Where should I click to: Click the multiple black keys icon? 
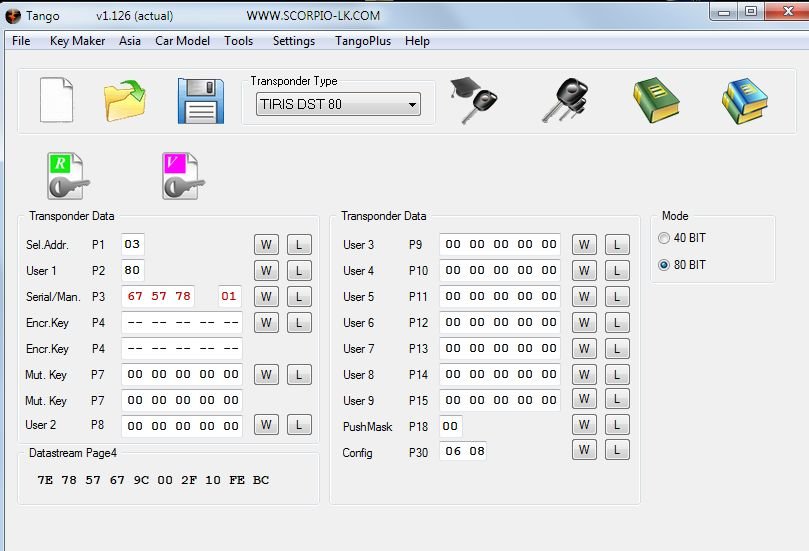coord(565,101)
